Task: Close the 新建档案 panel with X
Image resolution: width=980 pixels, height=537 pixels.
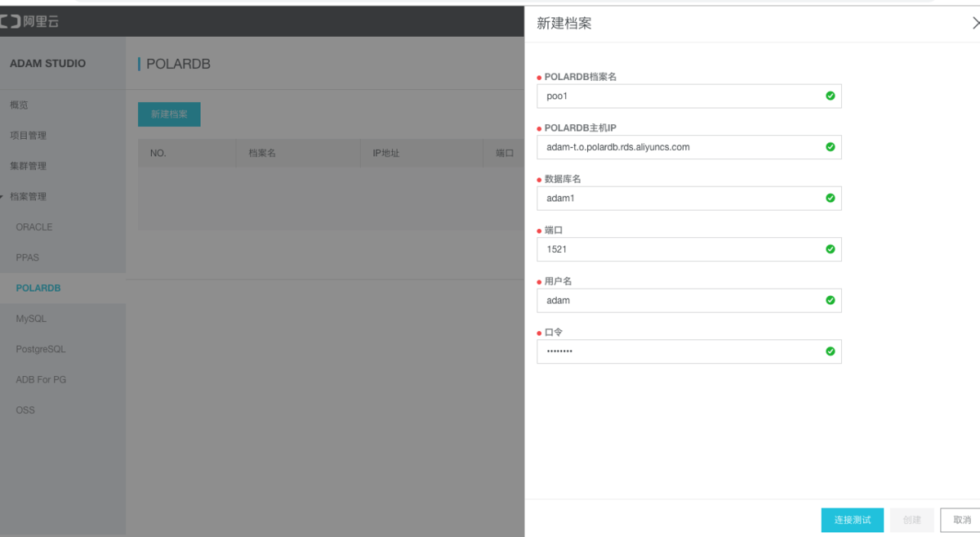Action: (976, 24)
